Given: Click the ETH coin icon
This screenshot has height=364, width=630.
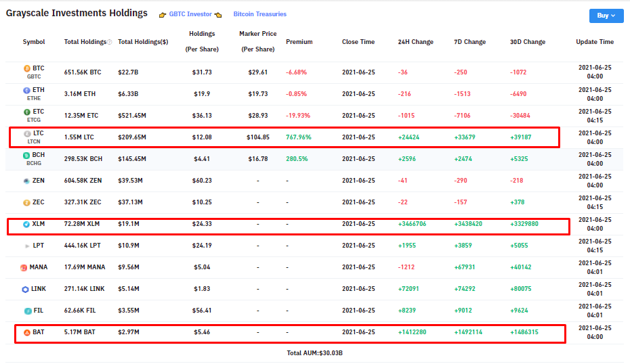Looking at the screenshot, I should (26, 90).
